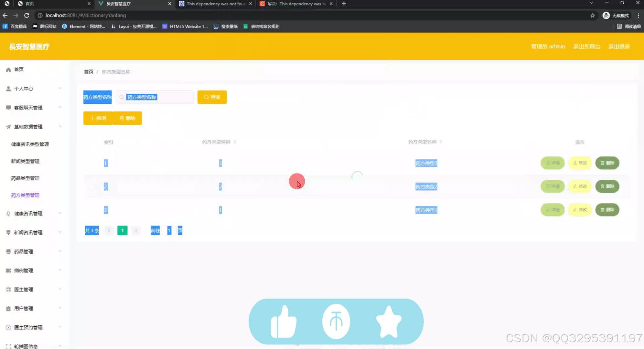This screenshot has width=644, height=349.
Task: Open the 百度翻译 bookmark
Action: pyautogui.click(x=15, y=26)
